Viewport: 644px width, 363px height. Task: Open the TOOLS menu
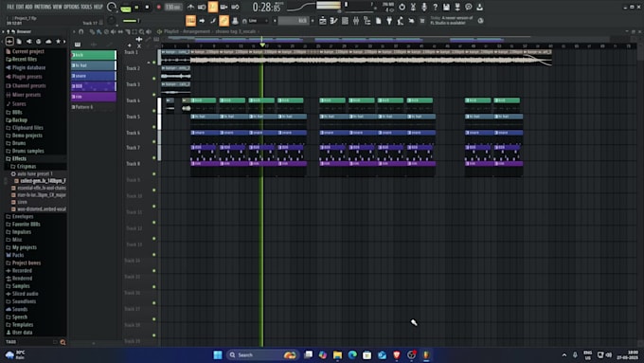click(86, 7)
